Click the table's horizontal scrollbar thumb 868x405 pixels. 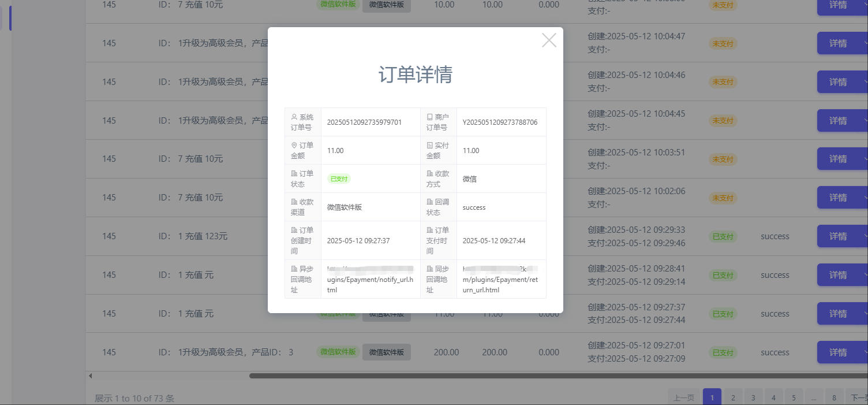coord(559,376)
